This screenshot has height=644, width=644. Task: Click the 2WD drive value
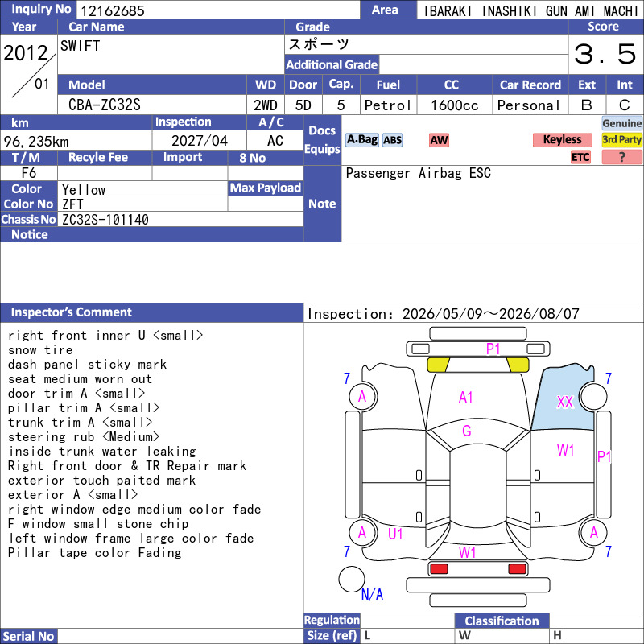266,105
